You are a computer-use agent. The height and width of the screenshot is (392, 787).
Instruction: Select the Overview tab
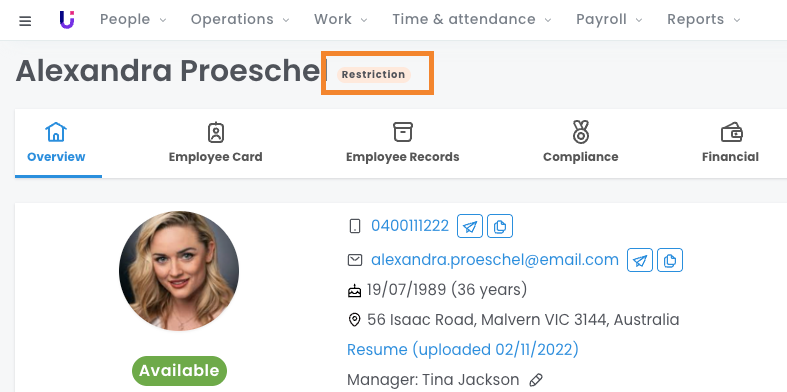[x=56, y=143]
